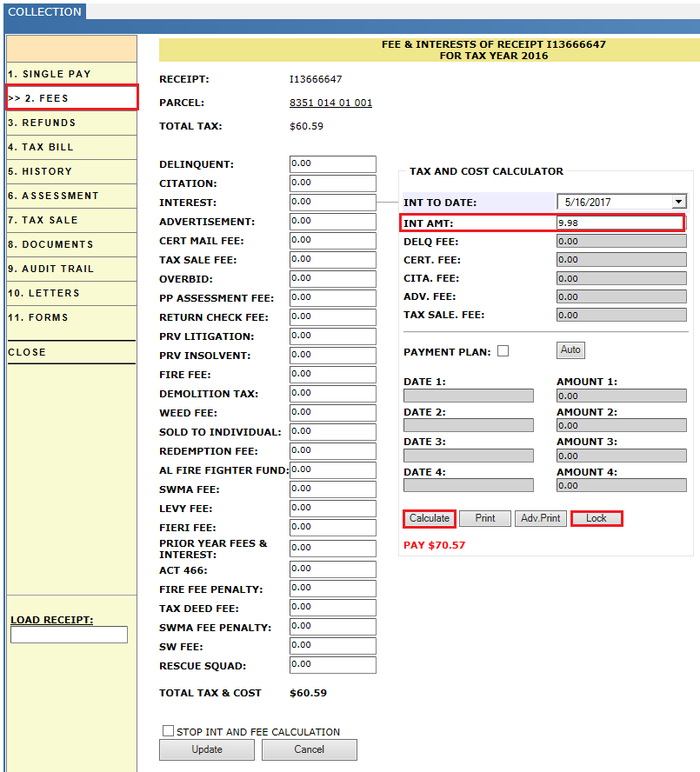Tick the Payment Plan checkbox
The image size is (700, 772).
(503, 351)
